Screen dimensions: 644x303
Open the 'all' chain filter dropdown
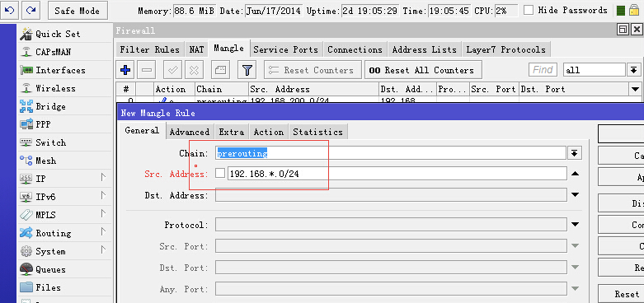coord(633,70)
